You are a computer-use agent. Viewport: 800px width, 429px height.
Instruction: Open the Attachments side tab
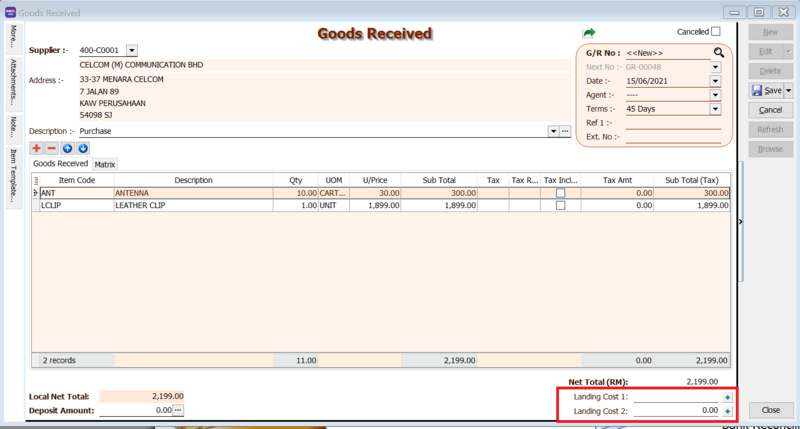(12, 79)
